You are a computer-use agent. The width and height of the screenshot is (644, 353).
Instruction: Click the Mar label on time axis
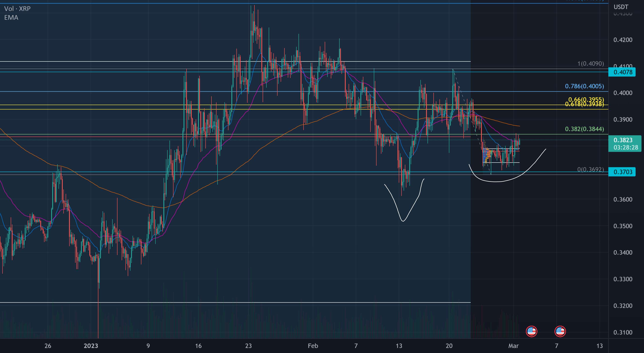click(514, 346)
